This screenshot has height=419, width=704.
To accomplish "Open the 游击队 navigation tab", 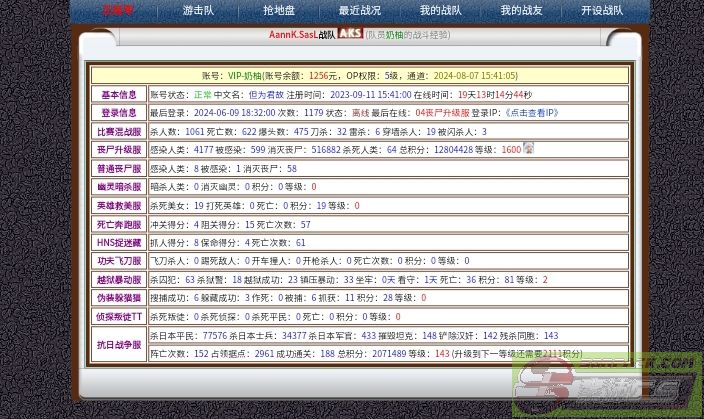I will 198,11.
